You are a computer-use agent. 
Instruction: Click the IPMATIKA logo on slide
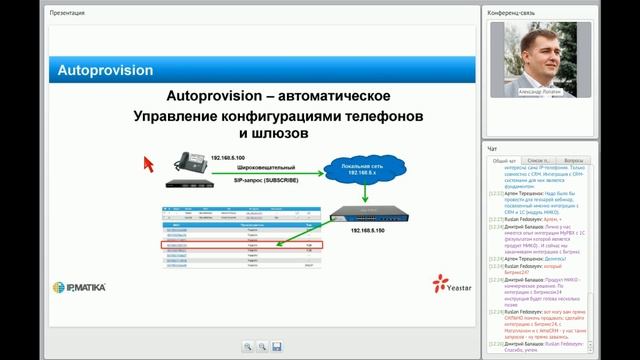point(79,287)
